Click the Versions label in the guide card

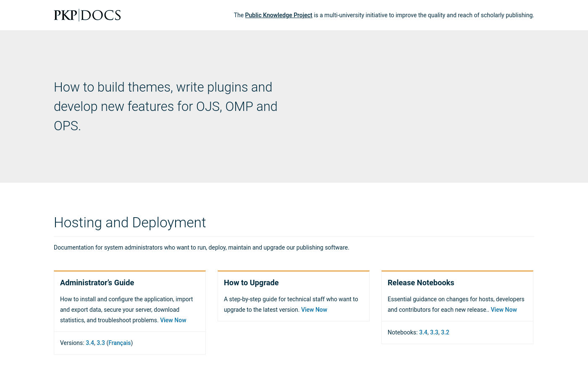pyautogui.click(x=71, y=343)
